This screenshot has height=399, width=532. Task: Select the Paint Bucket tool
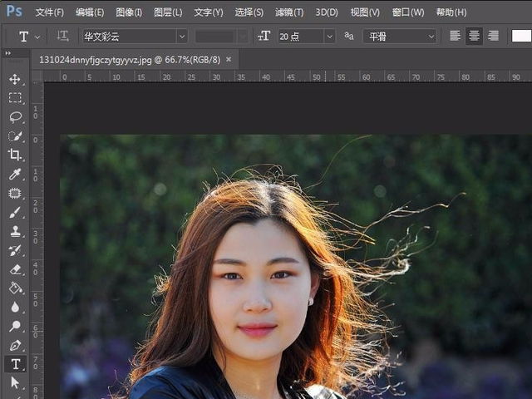point(15,288)
